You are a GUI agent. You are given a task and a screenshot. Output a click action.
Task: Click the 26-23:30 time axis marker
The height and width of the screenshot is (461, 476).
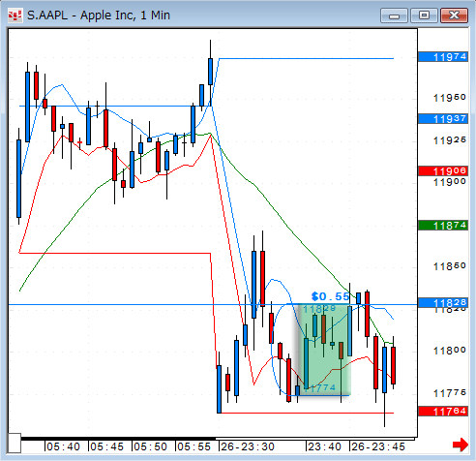click(248, 446)
